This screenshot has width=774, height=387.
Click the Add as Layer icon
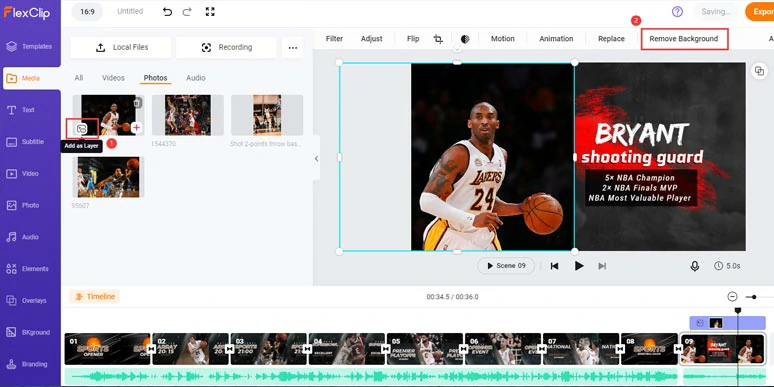pos(82,129)
